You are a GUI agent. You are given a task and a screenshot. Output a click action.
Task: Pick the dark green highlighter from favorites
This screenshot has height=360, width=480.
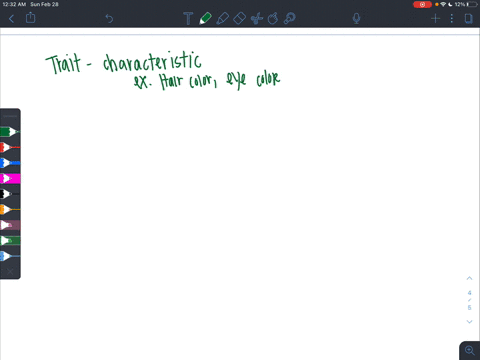coord(10,240)
